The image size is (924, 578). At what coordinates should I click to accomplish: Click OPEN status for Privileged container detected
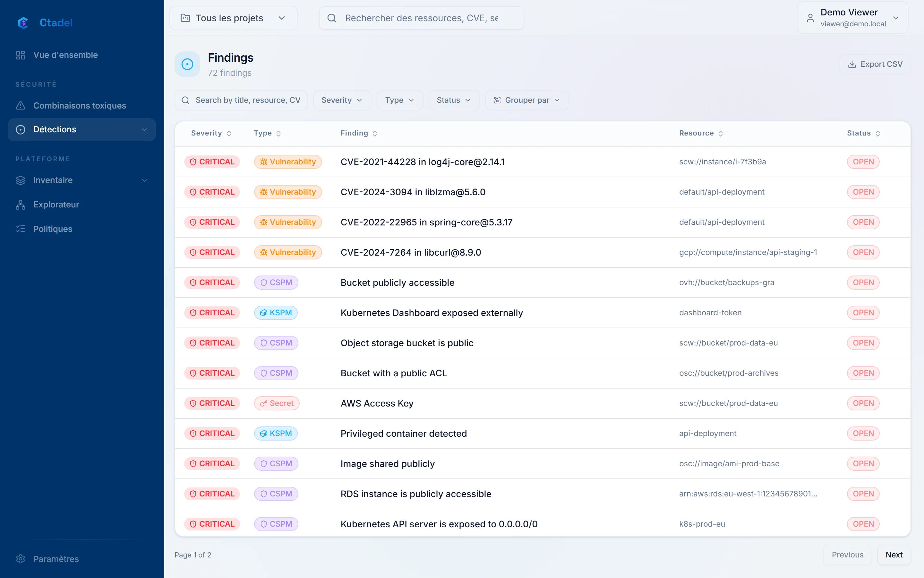(x=863, y=433)
